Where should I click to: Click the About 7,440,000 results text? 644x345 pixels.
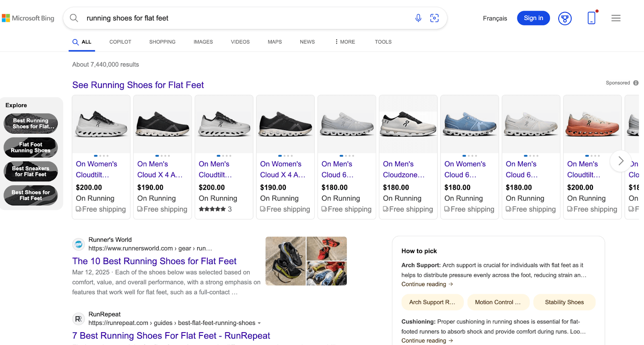[105, 64]
